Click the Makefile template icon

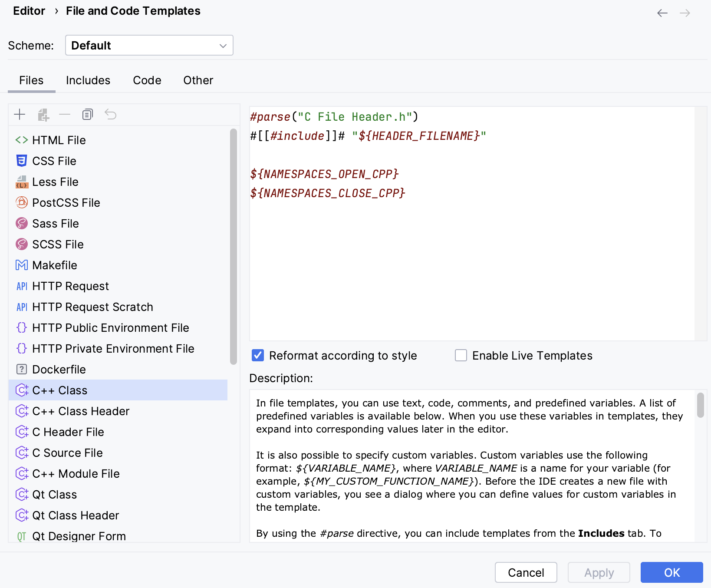coord(21,265)
